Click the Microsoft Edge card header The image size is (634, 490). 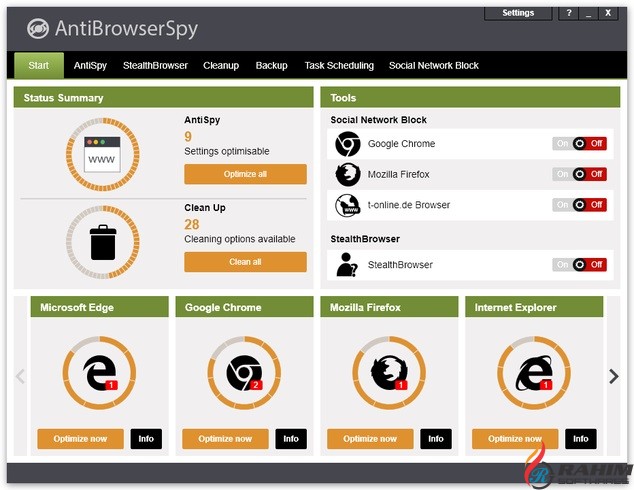[99, 307]
